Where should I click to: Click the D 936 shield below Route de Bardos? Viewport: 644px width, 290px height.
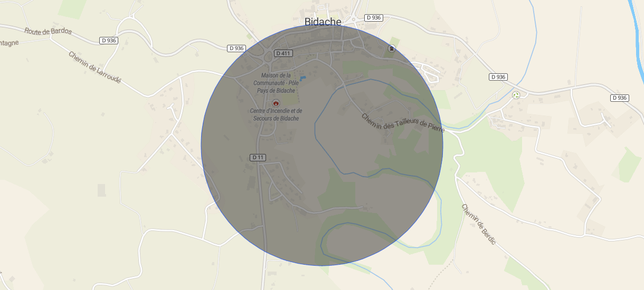tap(108, 40)
